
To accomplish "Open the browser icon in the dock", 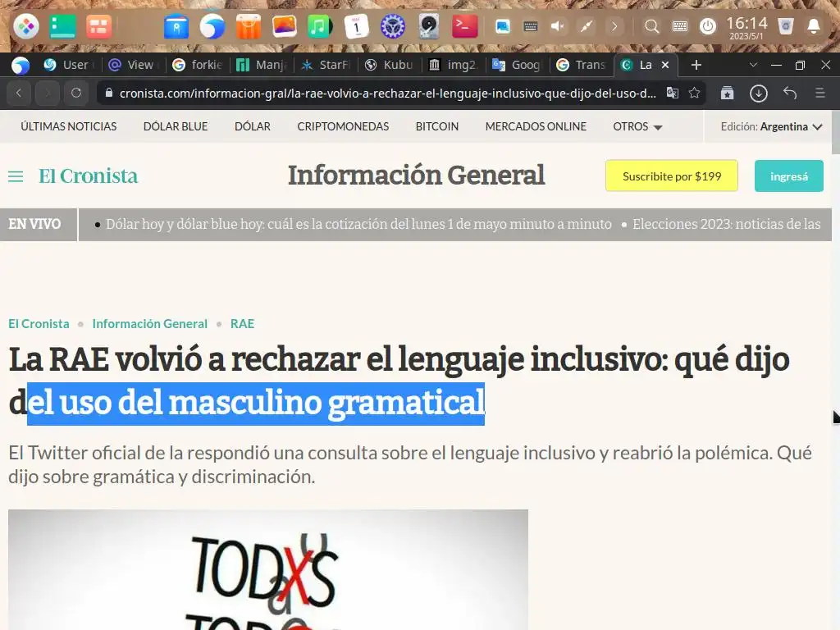I will (212, 25).
